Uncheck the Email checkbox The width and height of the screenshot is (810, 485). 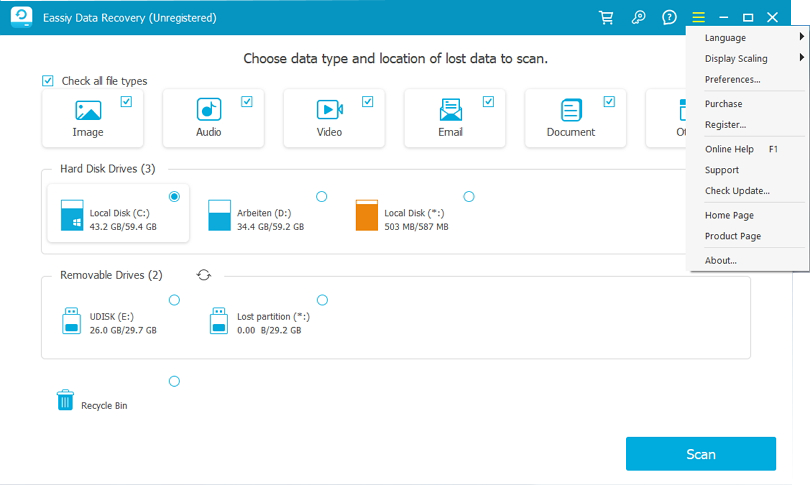[488, 102]
